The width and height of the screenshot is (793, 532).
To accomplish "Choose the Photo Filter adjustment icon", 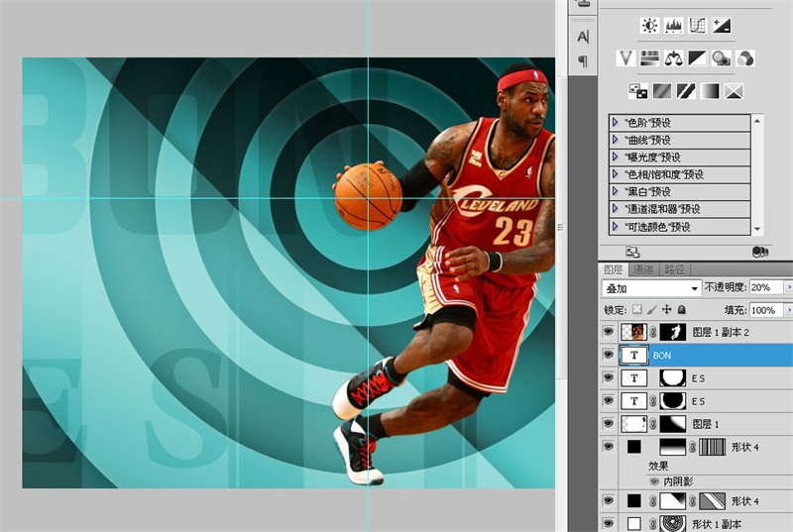I will [721, 58].
